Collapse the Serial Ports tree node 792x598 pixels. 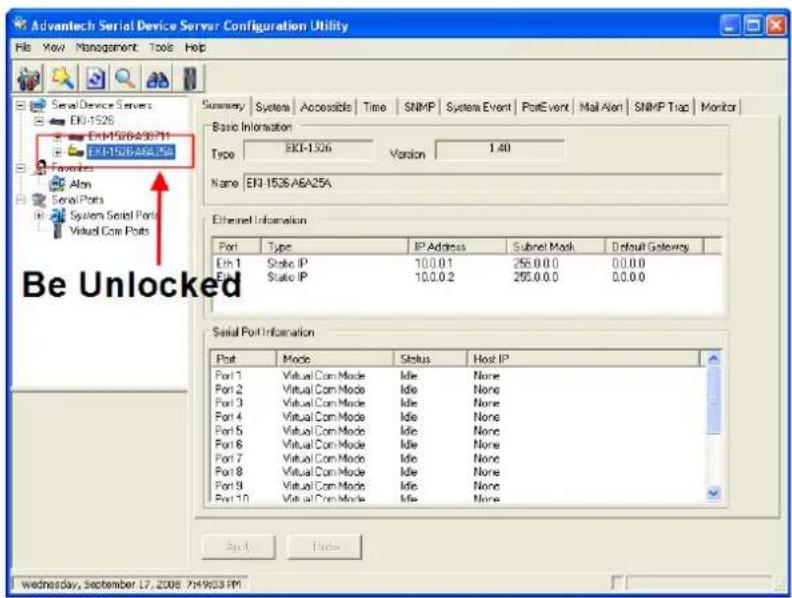21,200
